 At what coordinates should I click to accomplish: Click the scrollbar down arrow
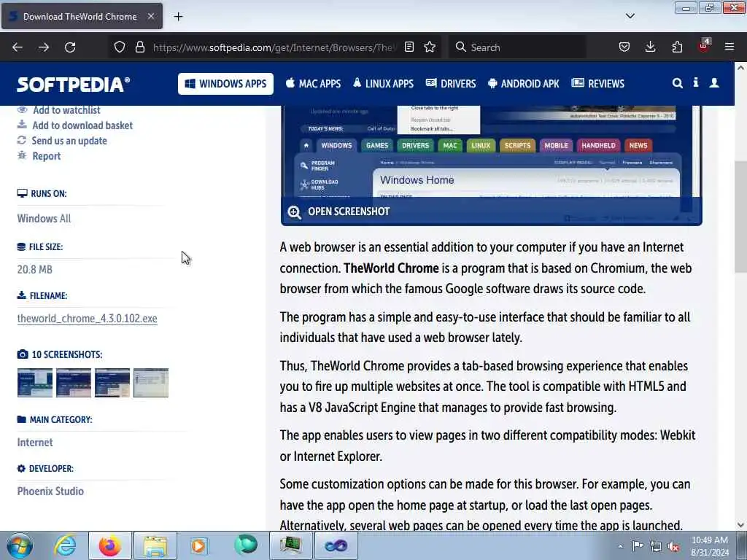tap(740, 525)
